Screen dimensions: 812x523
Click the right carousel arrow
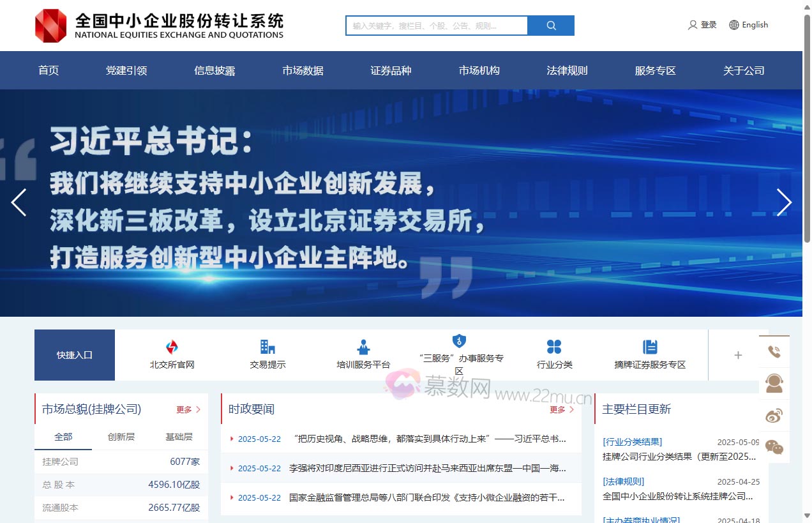pyautogui.click(x=784, y=202)
